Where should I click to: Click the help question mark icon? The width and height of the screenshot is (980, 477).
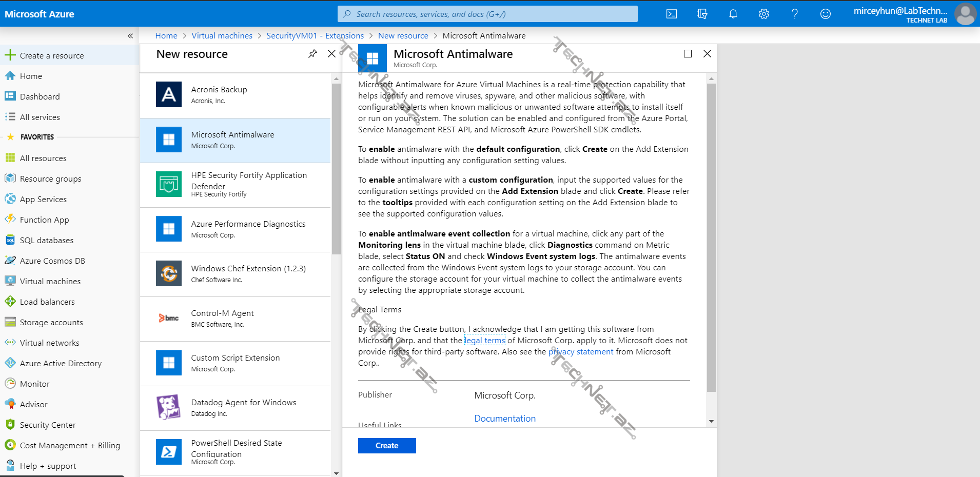(x=794, y=14)
